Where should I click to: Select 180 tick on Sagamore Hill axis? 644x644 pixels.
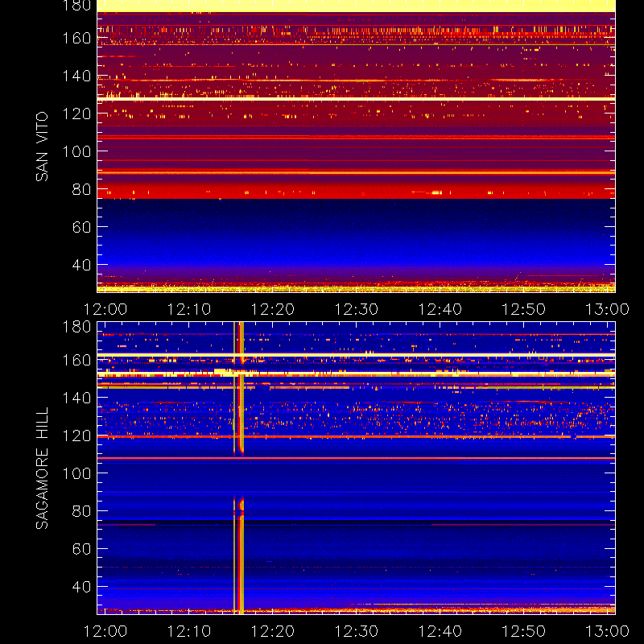click(76, 327)
